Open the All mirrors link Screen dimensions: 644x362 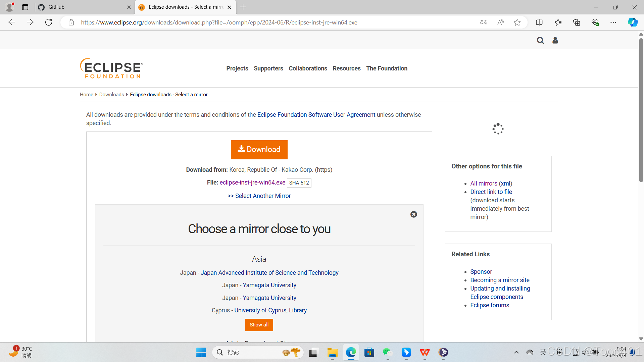click(484, 184)
